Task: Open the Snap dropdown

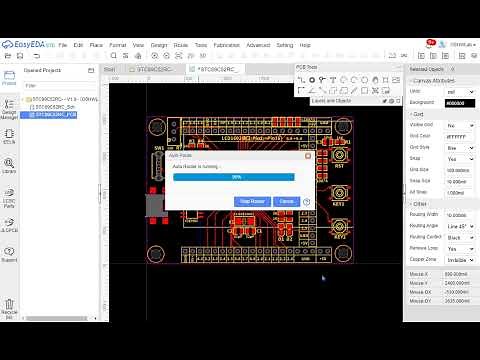Action: coord(460,159)
